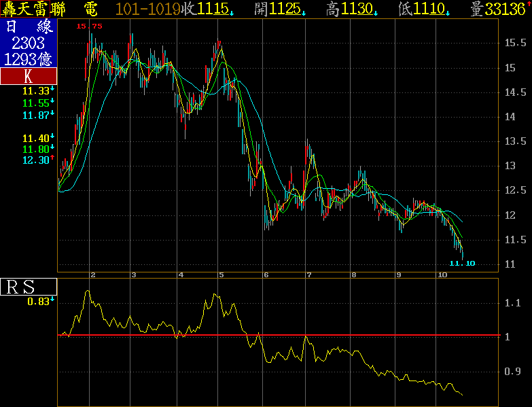Viewport: 532px width, 407px height.
Task: Click month 10 marker on time axis
Action: tap(442, 275)
